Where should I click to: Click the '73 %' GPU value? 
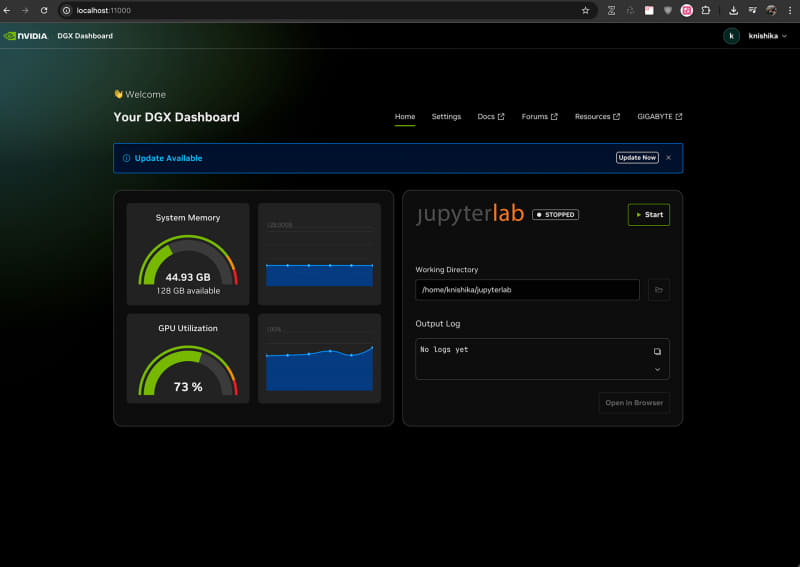tap(188, 387)
